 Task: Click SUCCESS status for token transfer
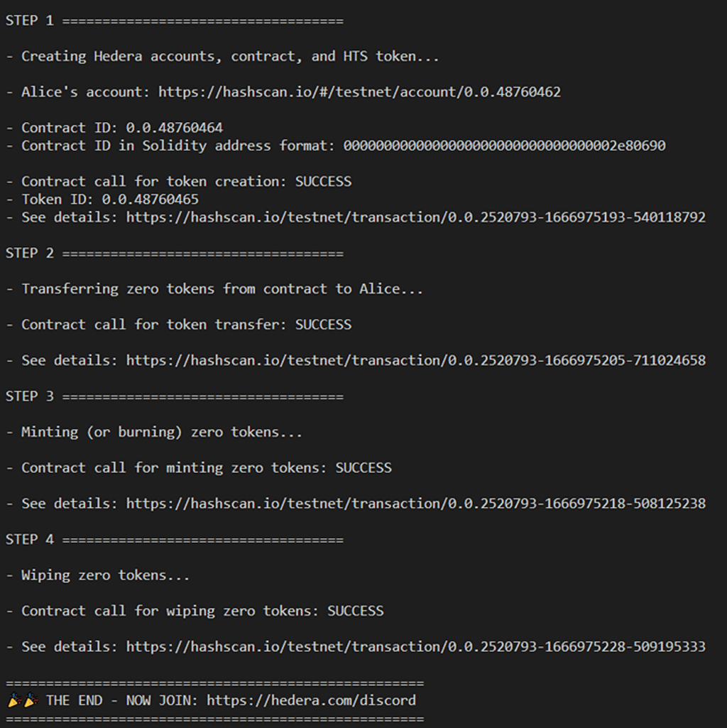coord(323,325)
